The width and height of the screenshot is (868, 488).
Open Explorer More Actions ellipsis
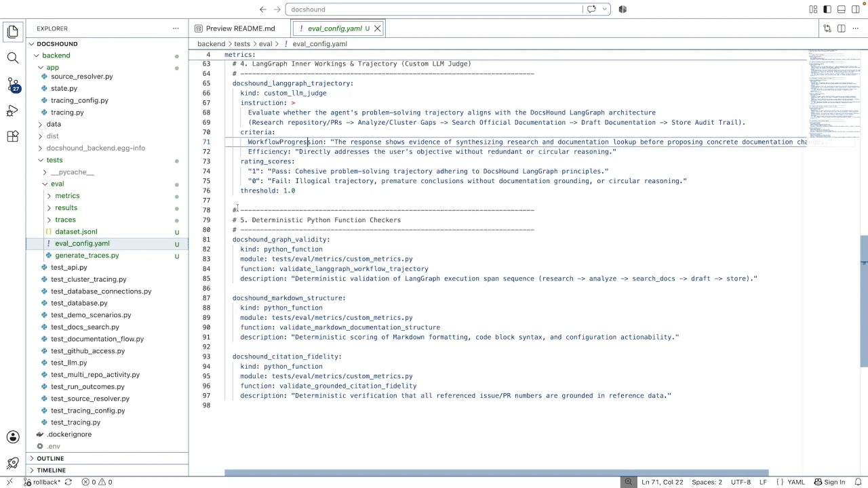[x=176, y=28]
